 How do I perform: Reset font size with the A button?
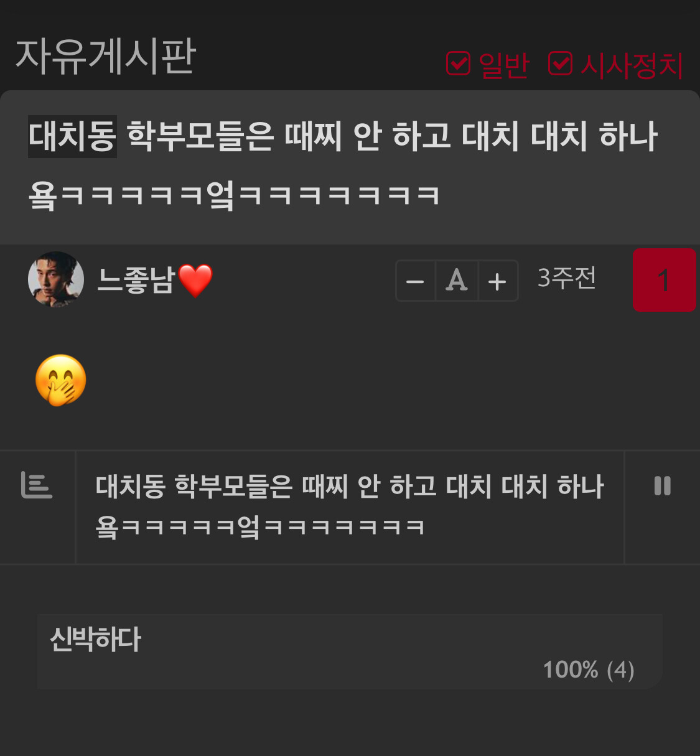[457, 281]
